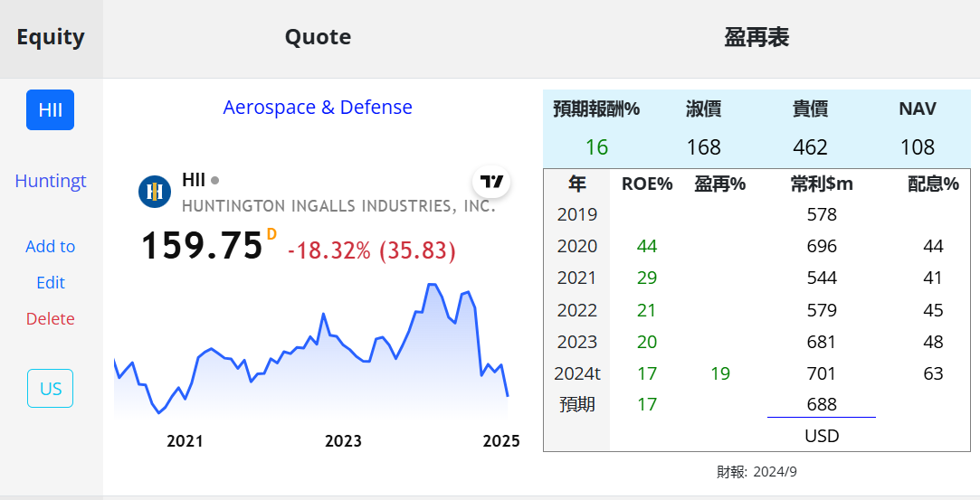
Task: Click the blue HII ticker button
Action: [x=50, y=110]
